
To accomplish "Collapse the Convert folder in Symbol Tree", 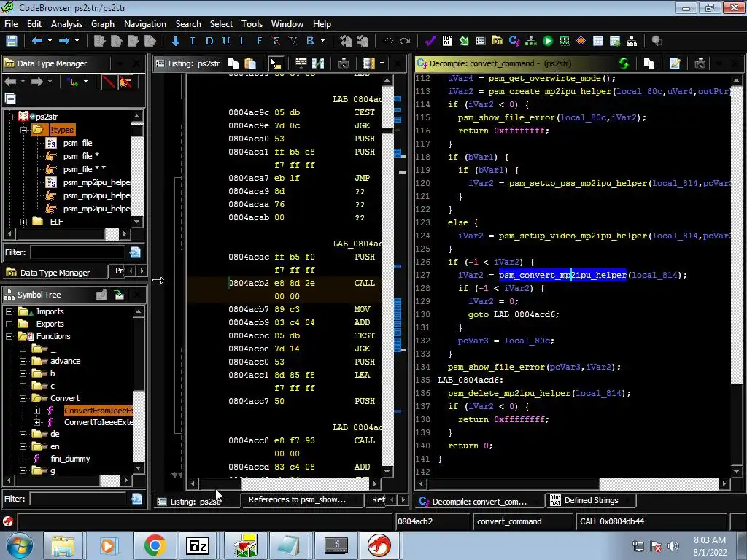I will point(23,398).
